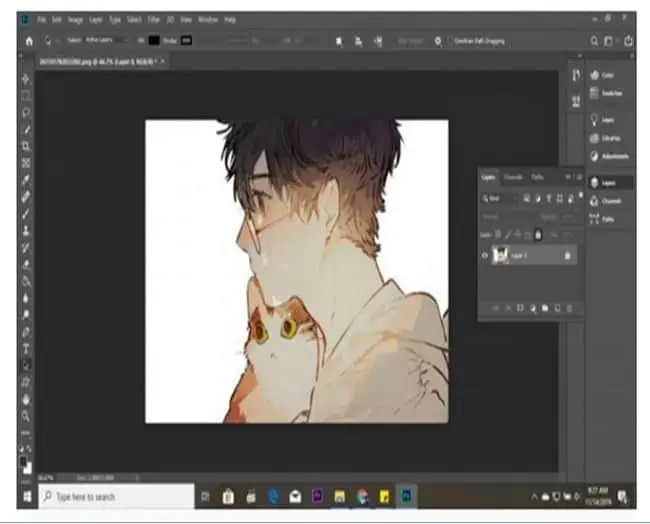Select the Eraser tool
The image size is (650, 524).
pos(26,264)
